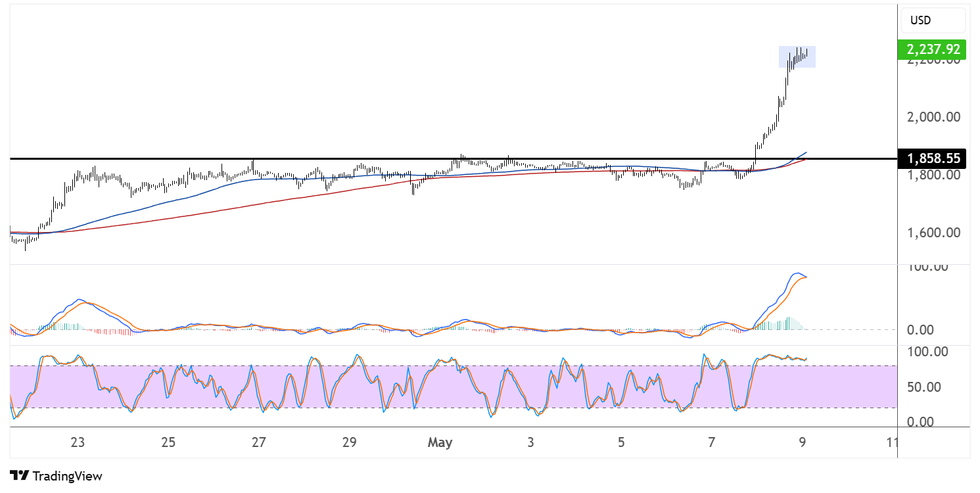
Task: Open the USD currency selector
Action: tap(933, 20)
